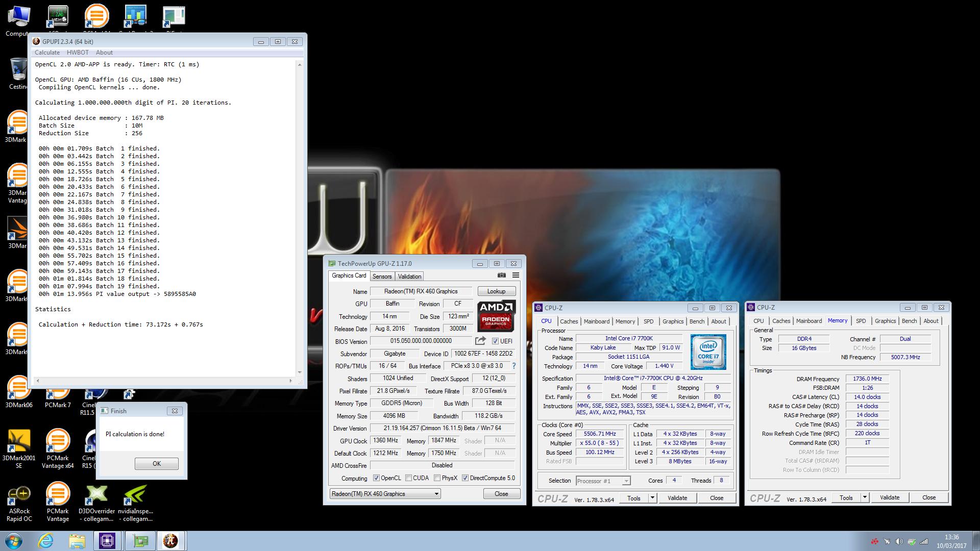Viewport: 980px width, 551px height.
Task: Click the Intel Core i7 logo
Action: (708, 352)
